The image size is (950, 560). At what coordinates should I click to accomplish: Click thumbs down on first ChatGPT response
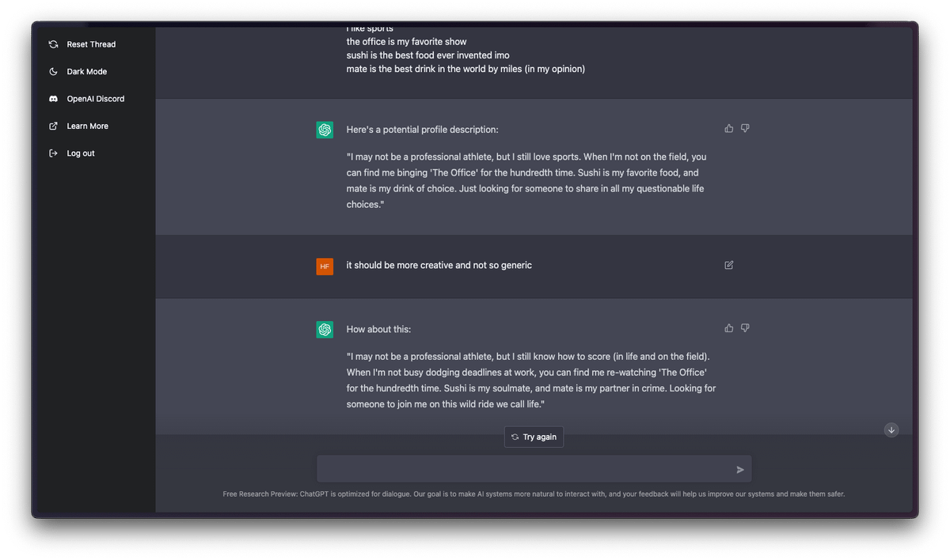pos(745,128)
